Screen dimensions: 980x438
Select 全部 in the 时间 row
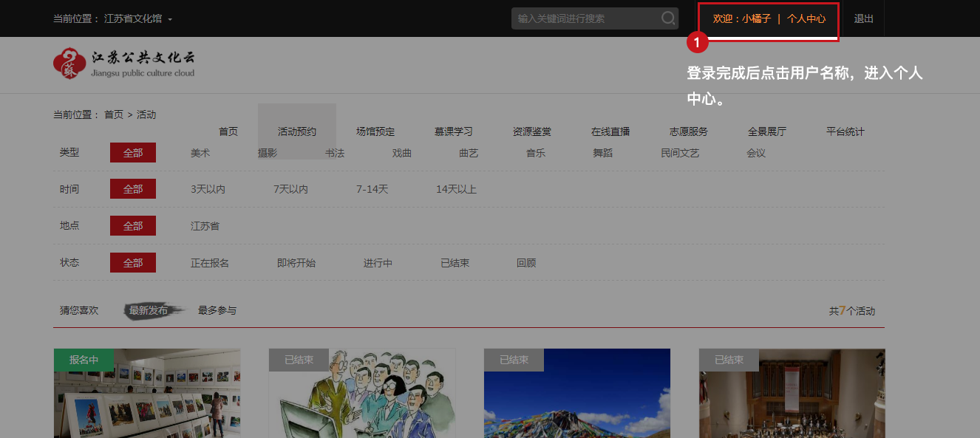(x=133, y=189)
